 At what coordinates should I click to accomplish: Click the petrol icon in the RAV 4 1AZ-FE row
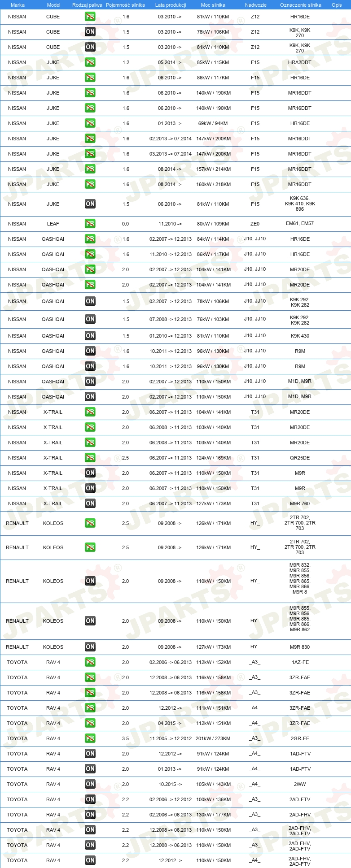click(x=90, y=662)
